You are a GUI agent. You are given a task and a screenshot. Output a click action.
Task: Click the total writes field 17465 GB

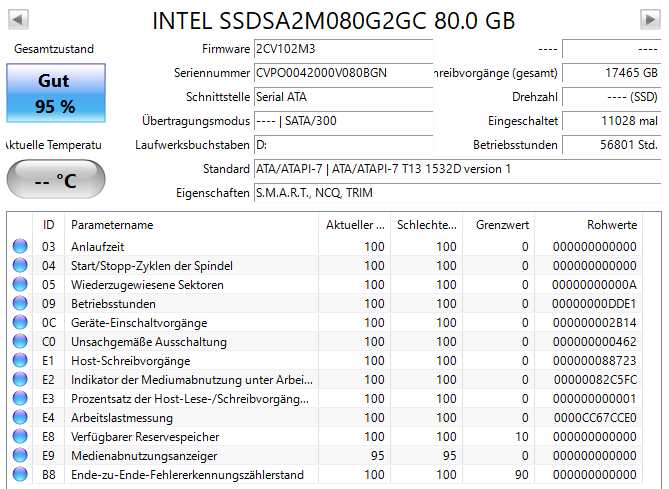pyautogui.click(x=612, y=73)
